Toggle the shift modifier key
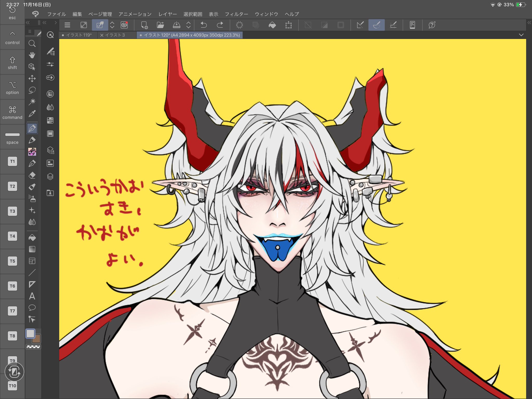 (12, 63)
